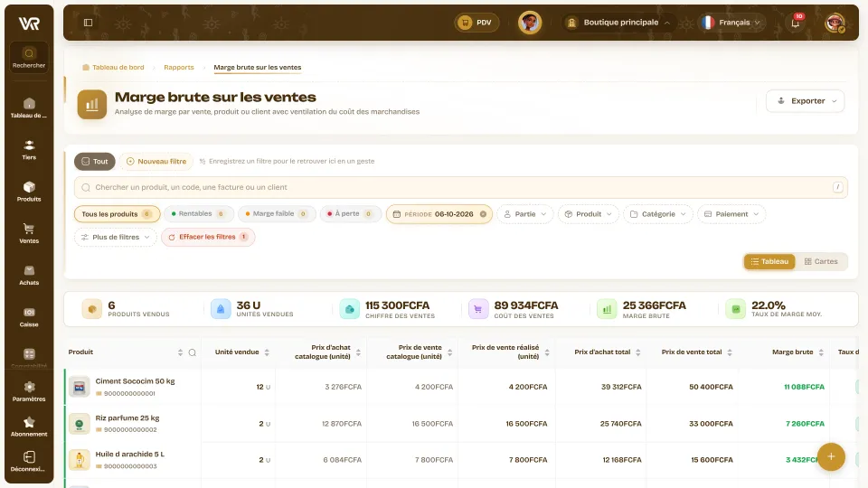868x488 pixels.
Task: Sort by Marge brute column
Action: point(821,352)
